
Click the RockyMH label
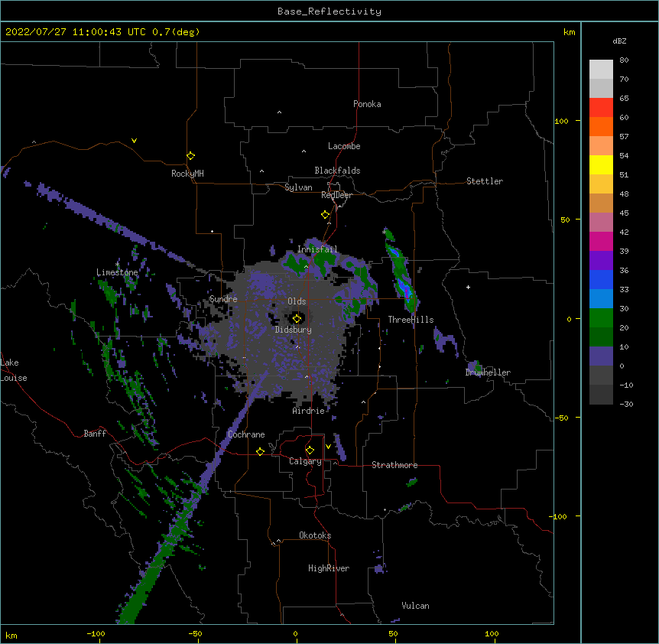(x=187, y=174)
